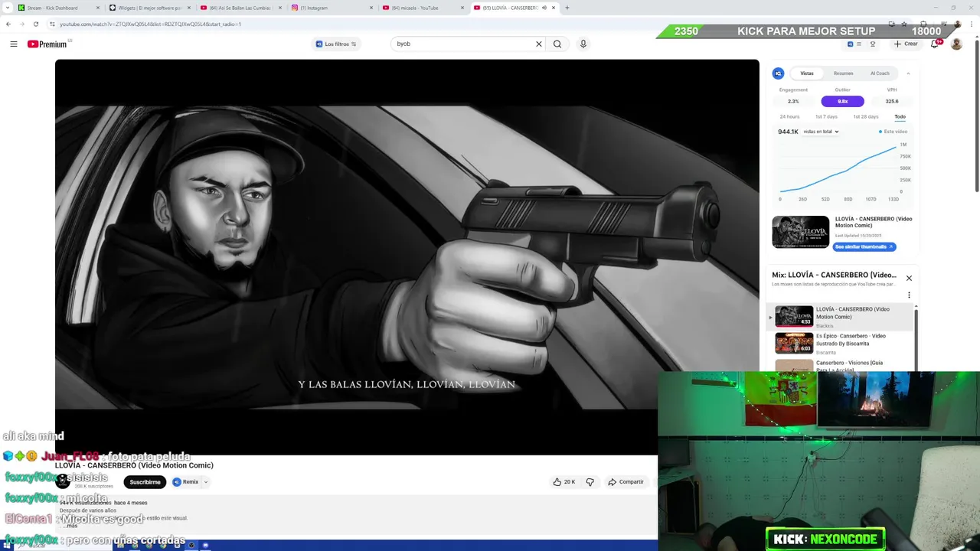Open the Mix playlist three-dot menu

pos(909,295)
